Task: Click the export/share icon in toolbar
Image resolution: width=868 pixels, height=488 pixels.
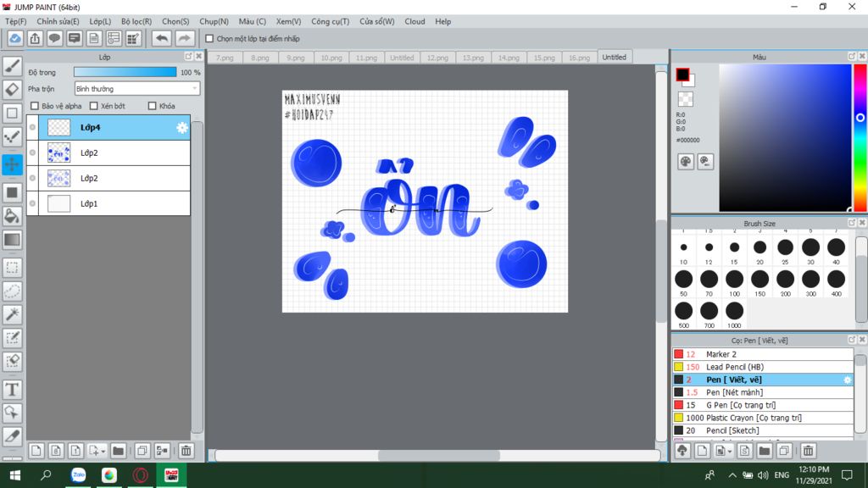Action: click(35, 38)
